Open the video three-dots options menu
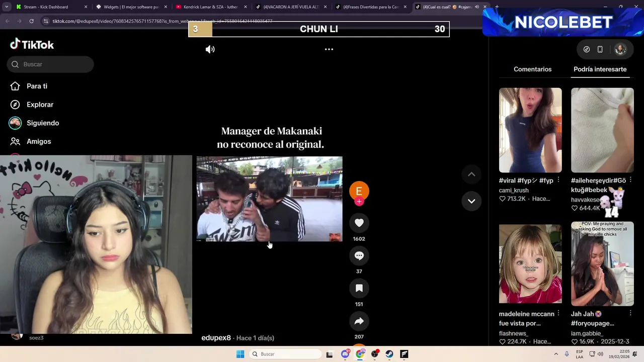 coord(329,49)
